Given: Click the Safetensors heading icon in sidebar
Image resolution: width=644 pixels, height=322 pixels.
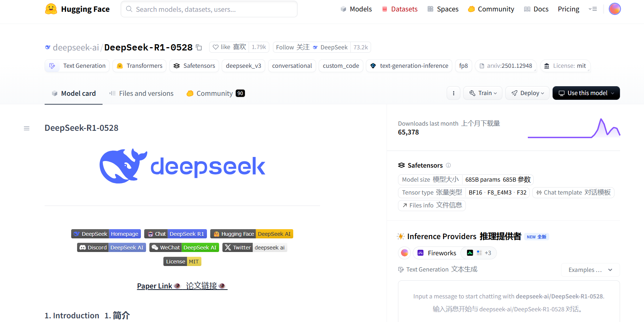Looking at the screenshot, I should coord(401,165).
